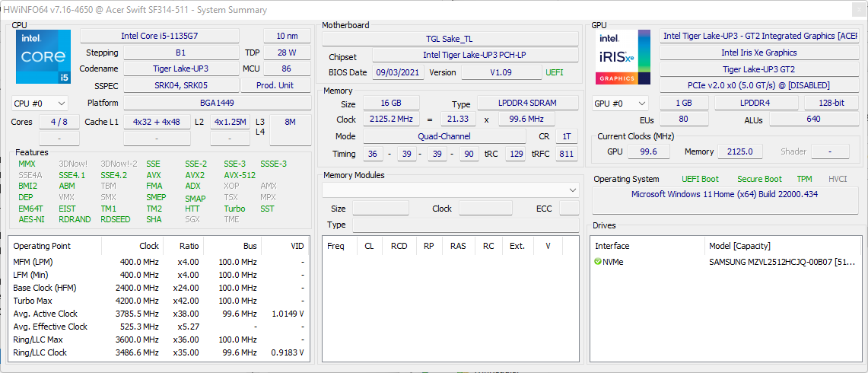
Task: Click the SSE4.2 feature label
Action: pyautogui.click(x=114, y=174)
